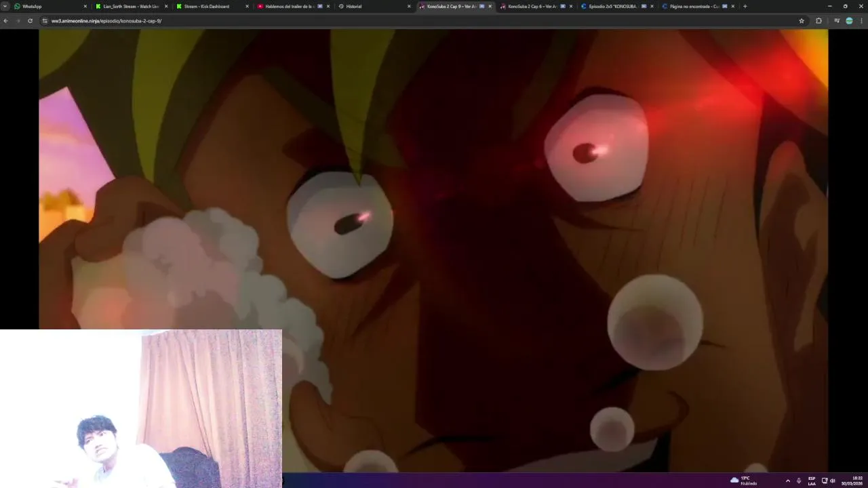Open the Stream - Kick Dashboard tab

pos(212,6)
